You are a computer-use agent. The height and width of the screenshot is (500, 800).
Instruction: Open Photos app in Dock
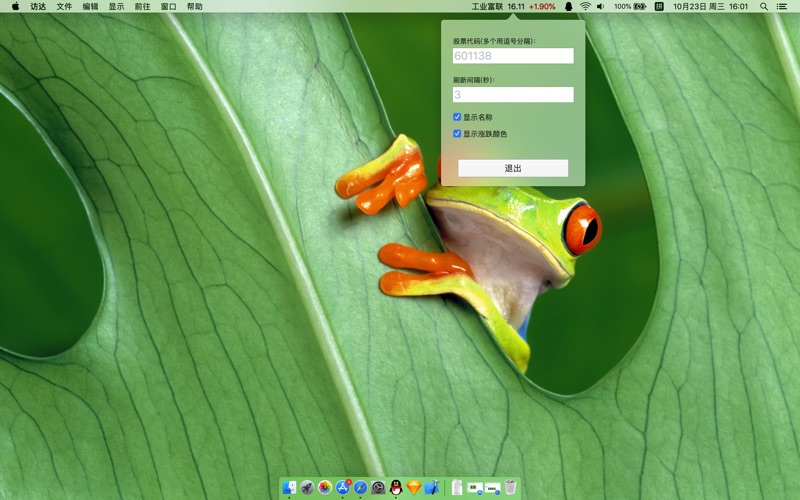click(325, 487)
